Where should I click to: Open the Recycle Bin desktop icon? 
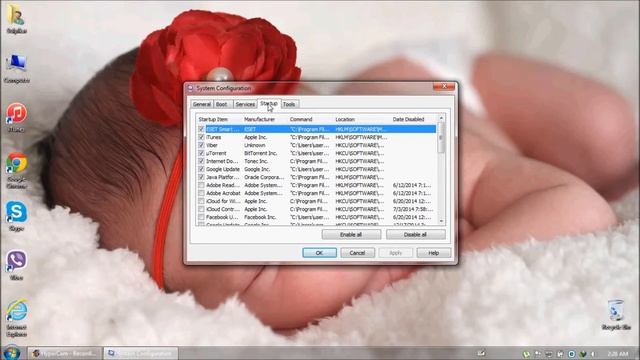coord(616,315)
